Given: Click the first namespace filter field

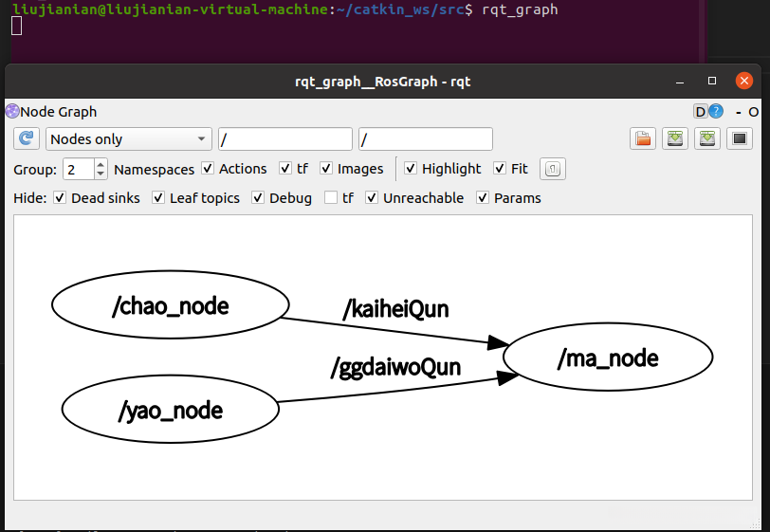Looking at the screenshot, I should tap(285, 139).
